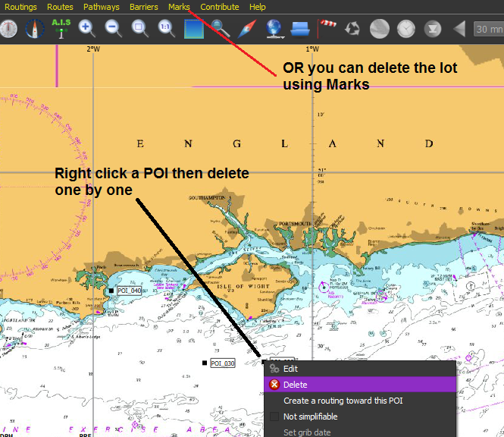Click the zoom in magnifier icon
Image resolution: width=504 pixels, height=437 pixels.
[87, 29]
